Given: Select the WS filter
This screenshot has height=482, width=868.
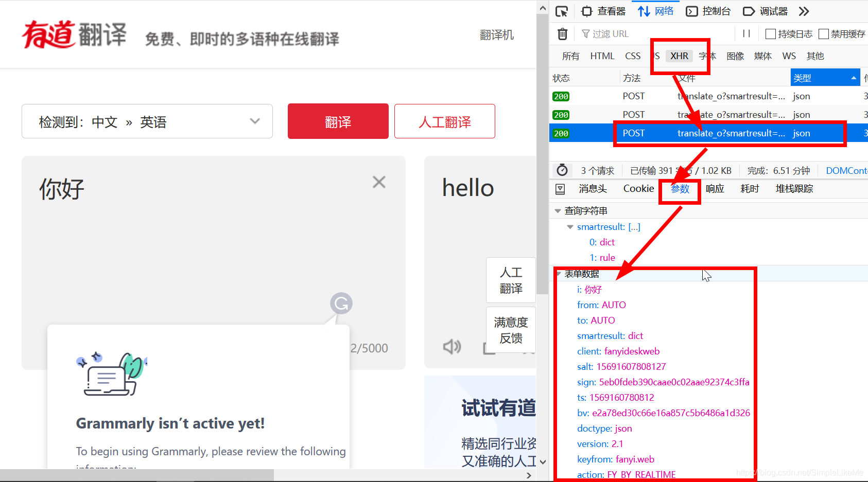Looking at the screenshot, I should pyautogui.click(x=789, y=56).
